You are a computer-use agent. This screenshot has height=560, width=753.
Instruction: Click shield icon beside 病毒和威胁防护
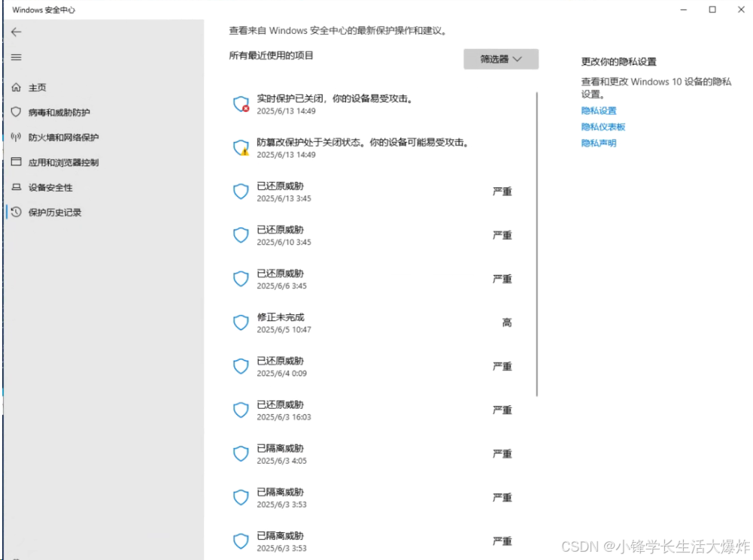[17, 112]
